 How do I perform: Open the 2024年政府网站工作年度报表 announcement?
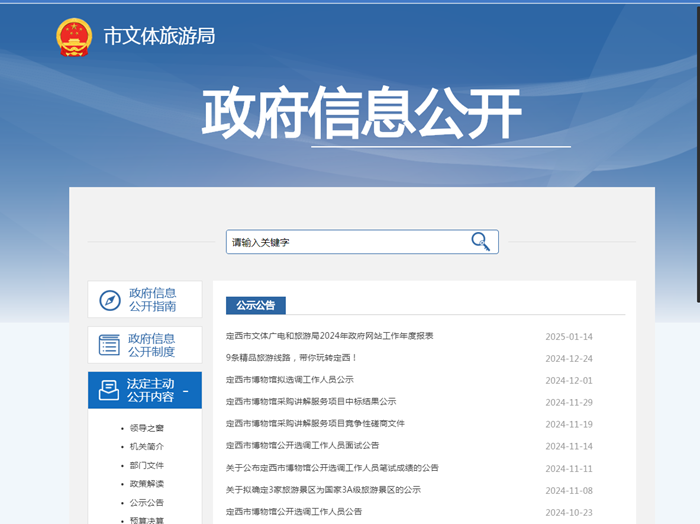point(329,336)
